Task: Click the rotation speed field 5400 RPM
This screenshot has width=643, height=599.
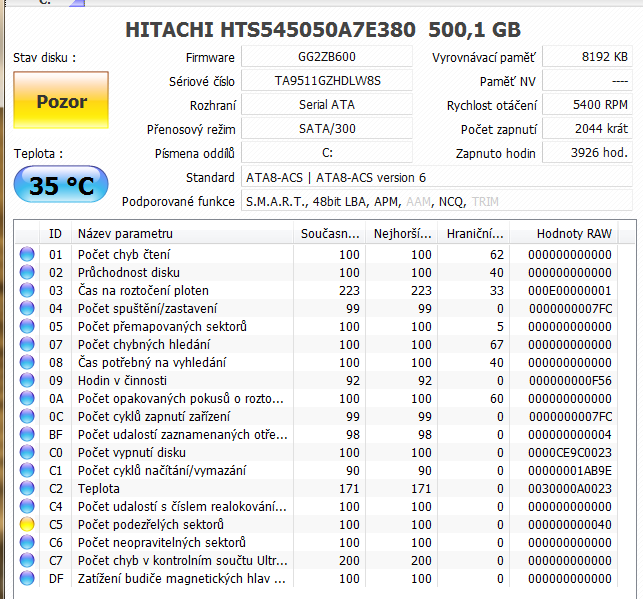Action: tap(587, 105)
